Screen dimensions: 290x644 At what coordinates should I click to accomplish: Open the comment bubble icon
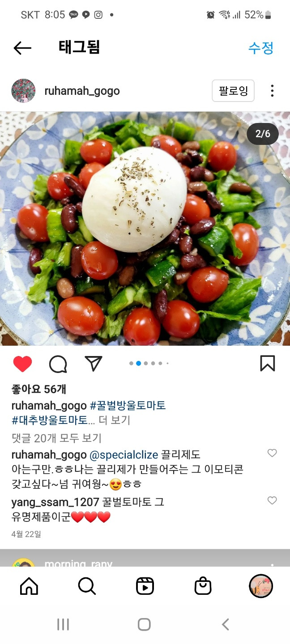(x=58, y=364)
